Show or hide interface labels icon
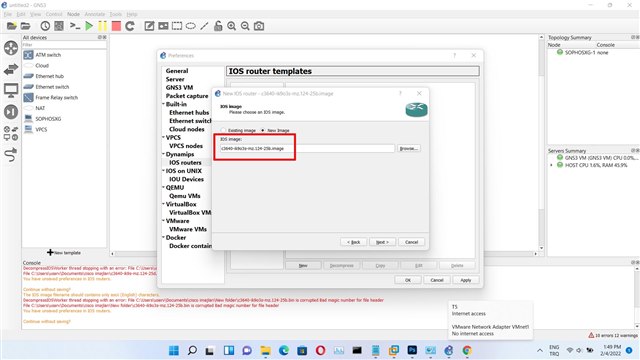 point(59,26)
